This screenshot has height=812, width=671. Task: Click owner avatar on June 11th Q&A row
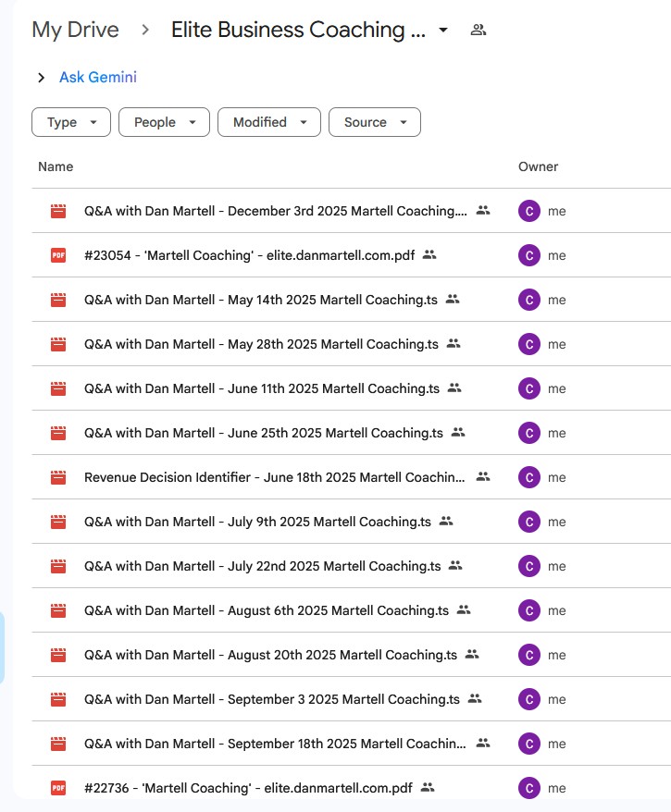point(528,388)
